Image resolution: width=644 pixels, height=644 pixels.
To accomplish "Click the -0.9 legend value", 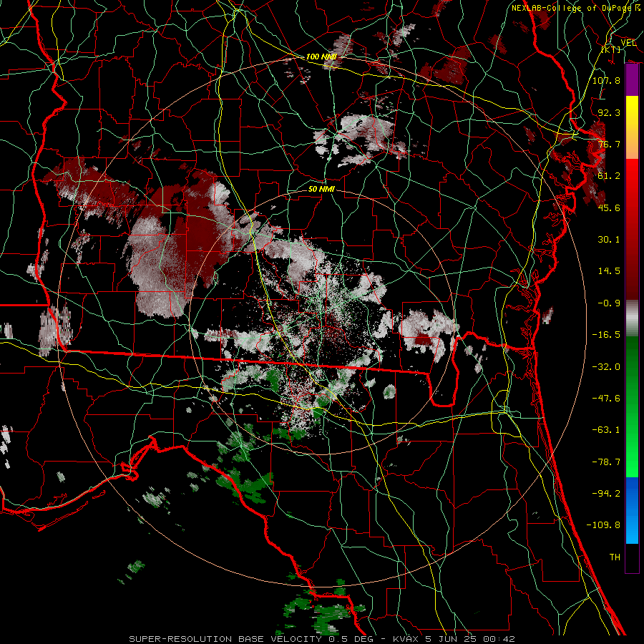I will point(609,303).
